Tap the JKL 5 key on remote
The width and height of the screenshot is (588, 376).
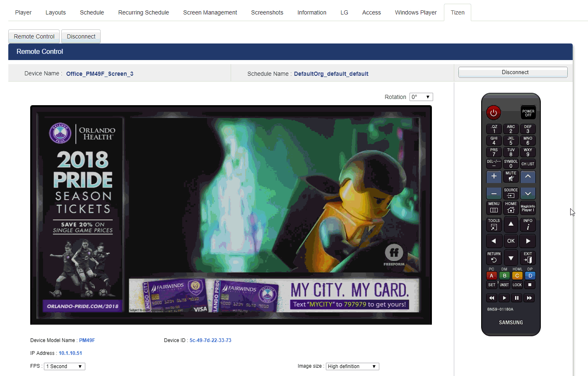[x=511, y=141]
